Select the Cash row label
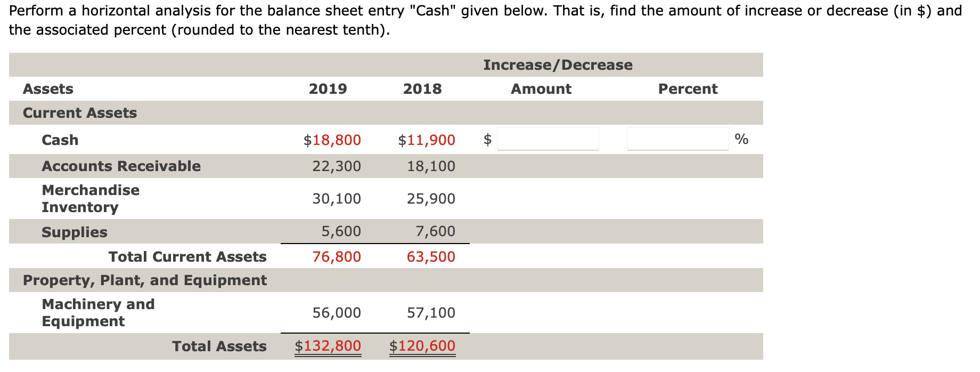 click(59, 140)
